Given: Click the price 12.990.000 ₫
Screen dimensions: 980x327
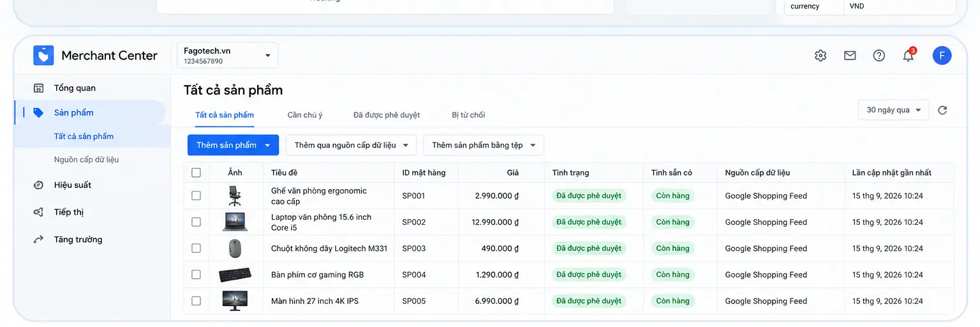Looking at the screenshot, I should click(x=495, y=222).
